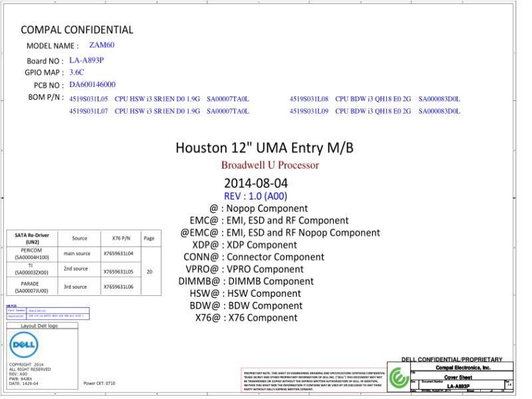The width and height of the screenshot is (532, 399).
Task: Click 'CONN@ : Connector Component' legend entry
Action: pos(254,257)
